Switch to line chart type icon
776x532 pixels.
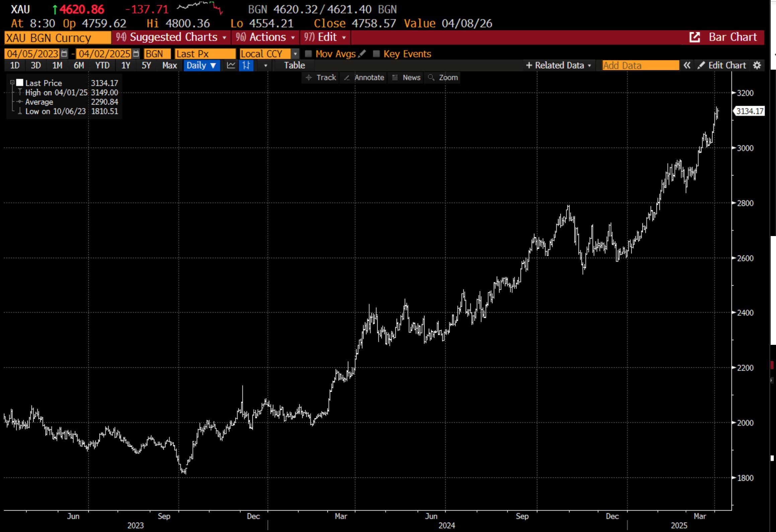point(231,65)
